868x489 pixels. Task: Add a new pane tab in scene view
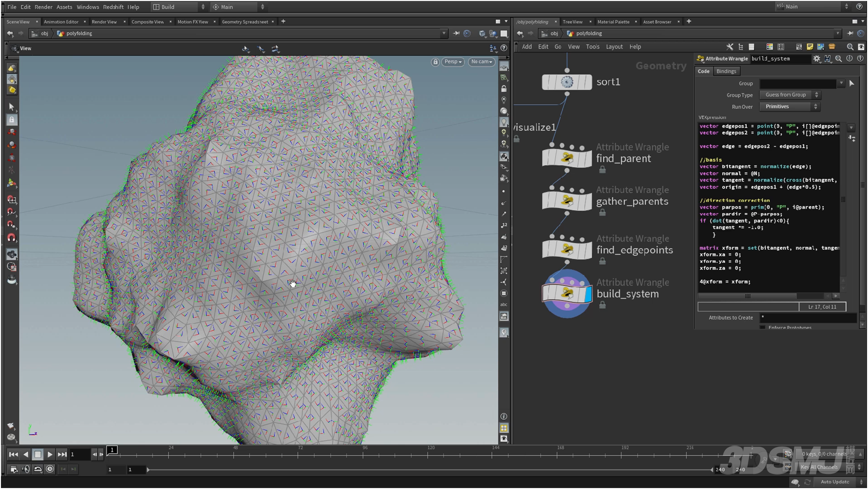(x=283, y=21)
